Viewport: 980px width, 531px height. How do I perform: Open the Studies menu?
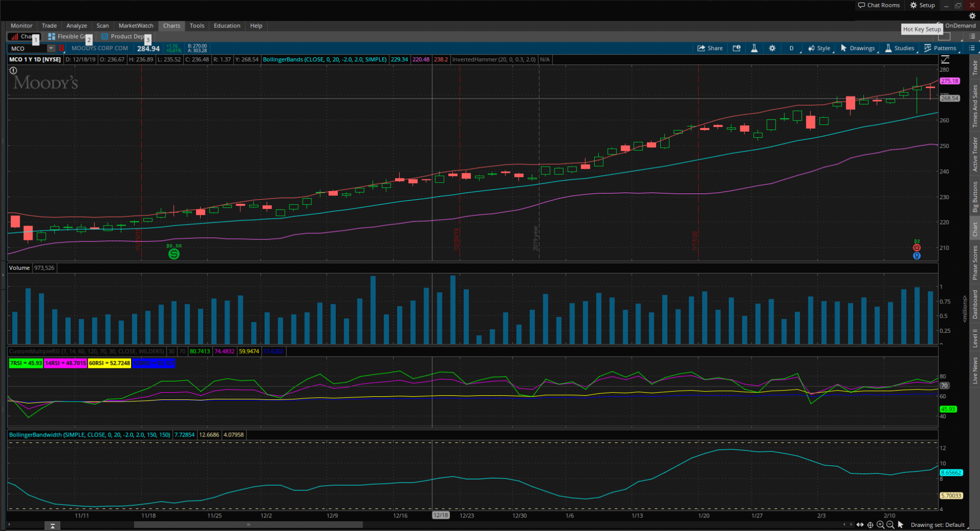click(x=900, y=48)
